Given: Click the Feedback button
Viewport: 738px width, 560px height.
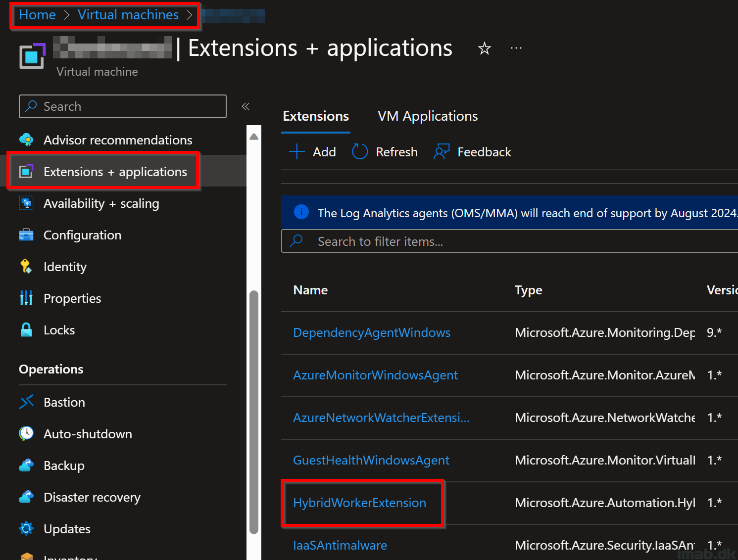Looking at the screenshot, I should tap(472, 152).
